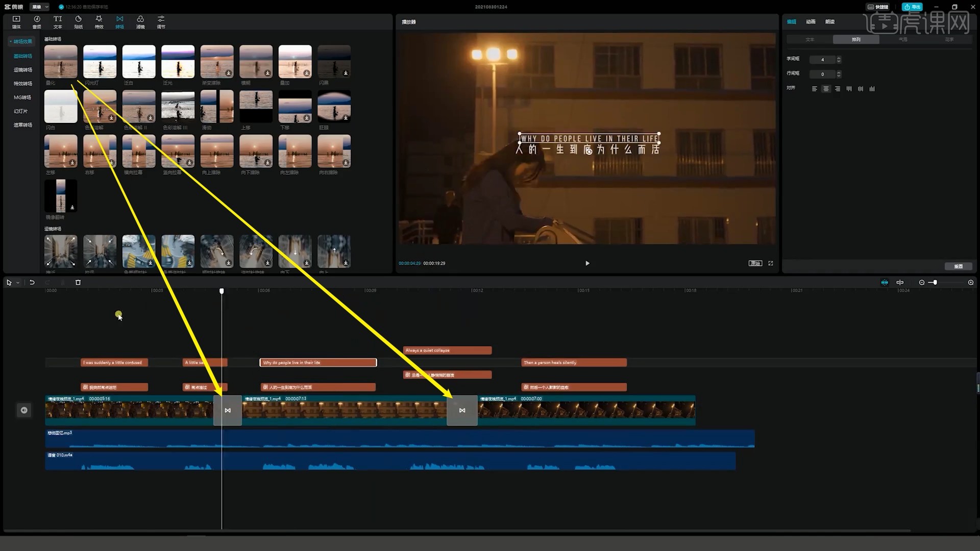Download the 闪黑 transition
This screenshot has width=980, height=551.
[x=346, y=73]
